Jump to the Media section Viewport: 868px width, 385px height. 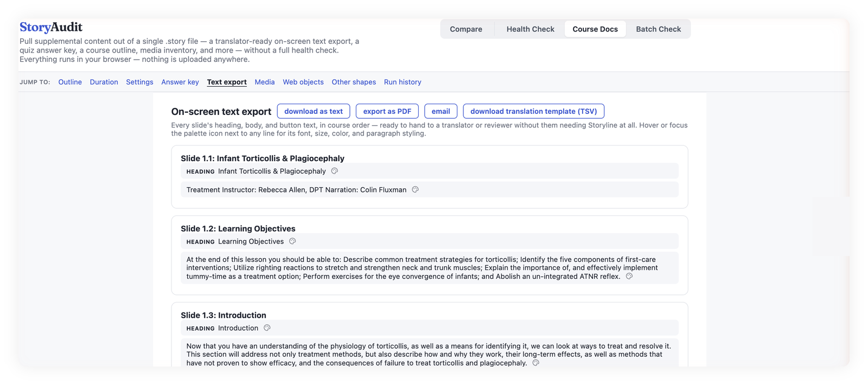pos(265,82)
